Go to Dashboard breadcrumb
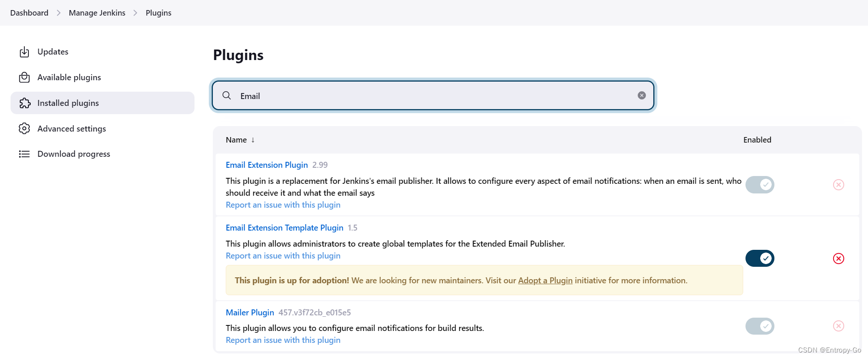Image resolution: width=868 pixels, height=358 pixels. coord(29,13)
